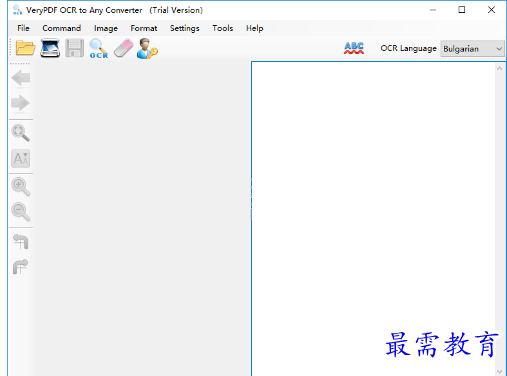This screenshot has height=376, width=507.
Task: Minimize the VeryPDF window
Action: [x=433, y=10]
